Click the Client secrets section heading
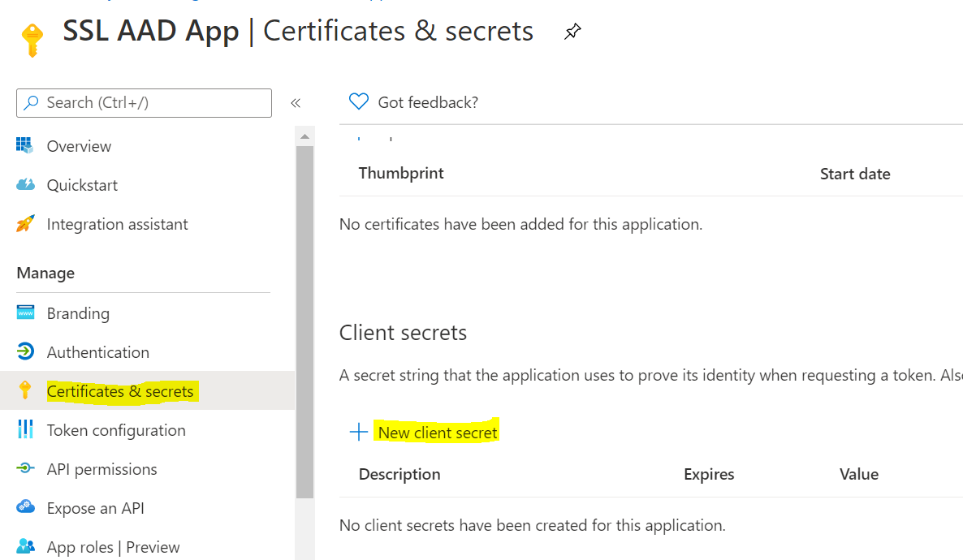This screenshot has width=963, height=560. click(403, 332)
